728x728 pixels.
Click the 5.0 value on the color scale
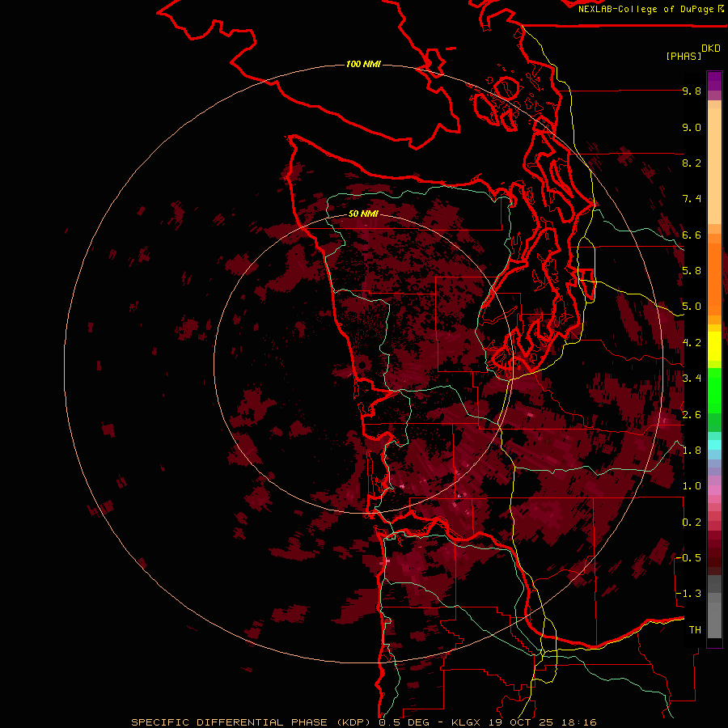pyautogui.click(x=692, y=307)
